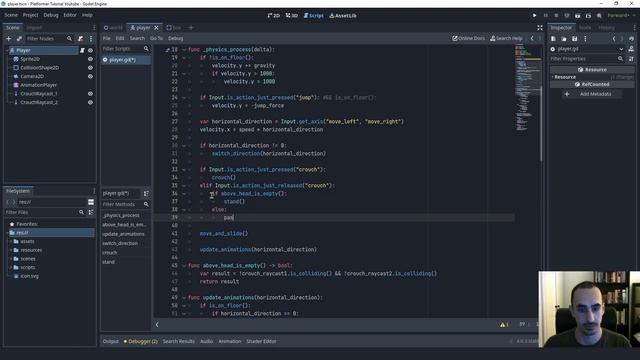
Task: Open the Project menu
Action: pos(30,15)
